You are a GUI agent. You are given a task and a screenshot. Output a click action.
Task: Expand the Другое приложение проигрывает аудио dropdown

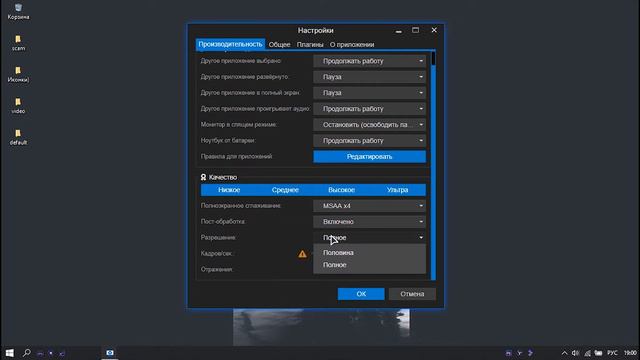369,109
